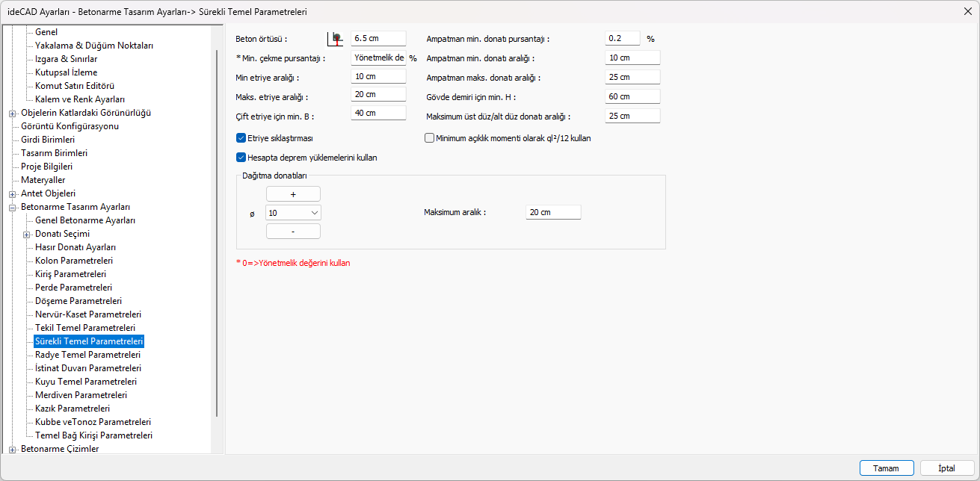The width and height of the screenshot is (980, 481).
Task: Select Kalem ve Renk Ayarları item
Action: (80, 99)
